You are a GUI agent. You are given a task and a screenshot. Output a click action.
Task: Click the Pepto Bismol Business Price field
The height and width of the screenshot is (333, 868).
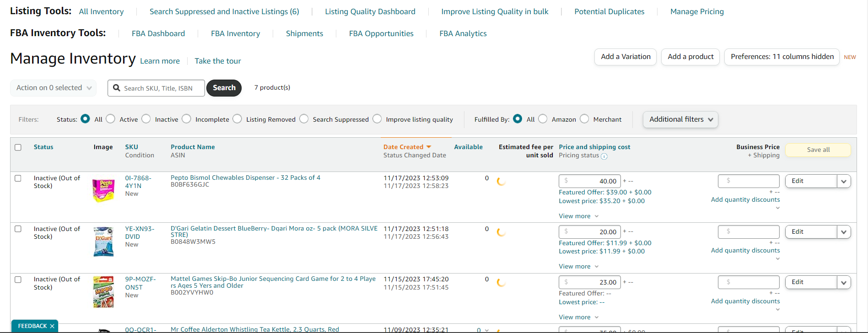click(749, 181)
